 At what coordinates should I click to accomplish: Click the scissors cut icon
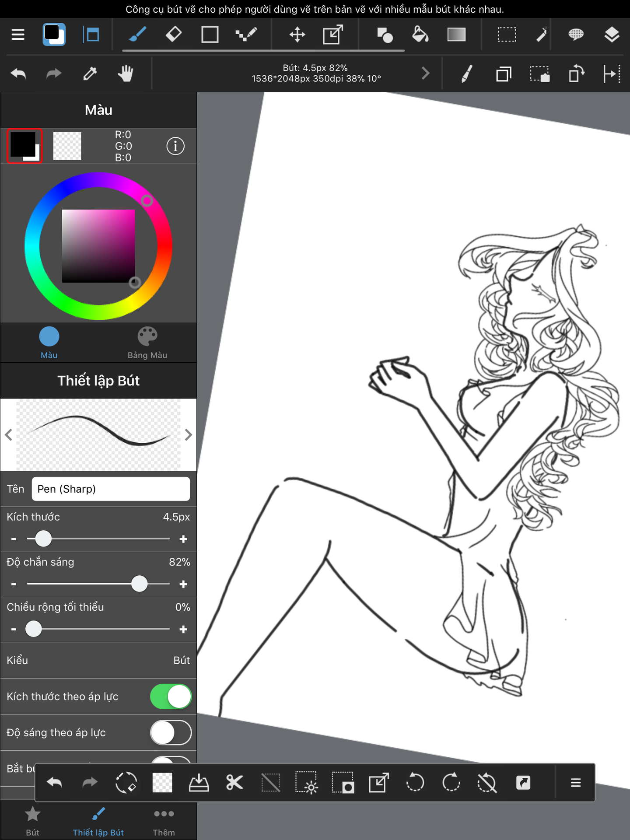pyautogui.click(x=234, y=783)
